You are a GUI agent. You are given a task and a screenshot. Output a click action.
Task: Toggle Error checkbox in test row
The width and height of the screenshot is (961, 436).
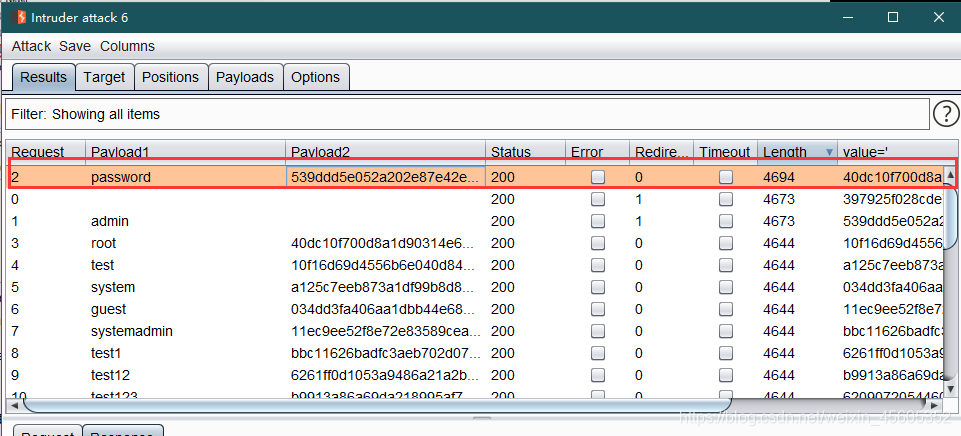click(598, 266)
